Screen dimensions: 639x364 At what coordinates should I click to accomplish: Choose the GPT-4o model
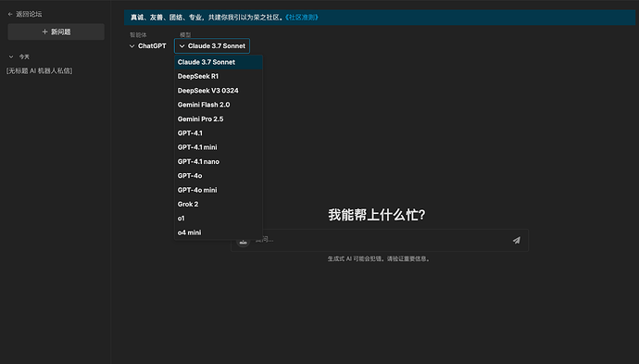coord(219,176)
